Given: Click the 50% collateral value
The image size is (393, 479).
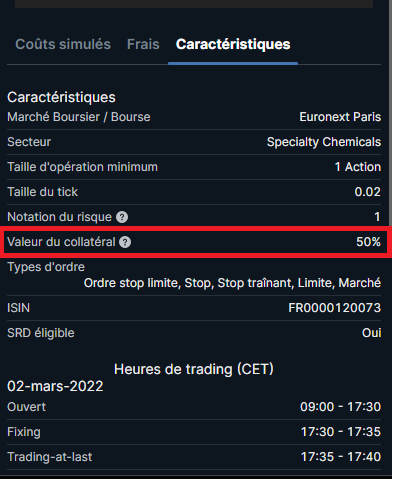Looking at the screenshot, I should pyautogui.click(x=368, y=242).
